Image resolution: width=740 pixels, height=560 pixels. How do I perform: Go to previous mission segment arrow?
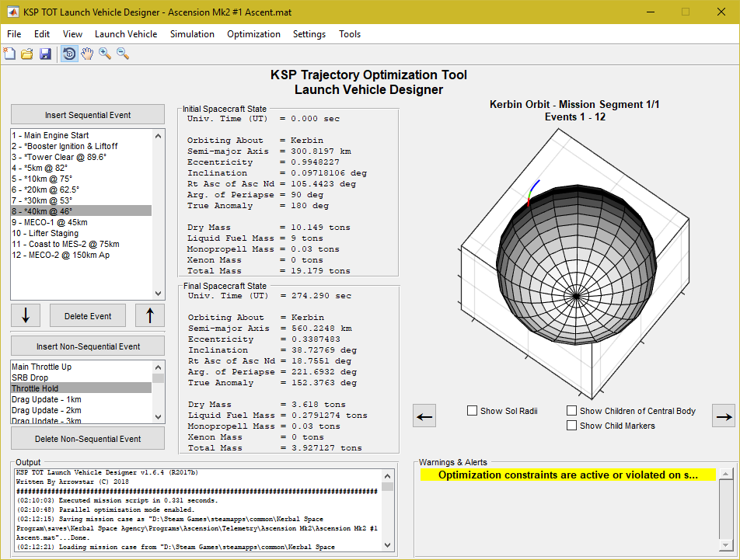point(424,416)
